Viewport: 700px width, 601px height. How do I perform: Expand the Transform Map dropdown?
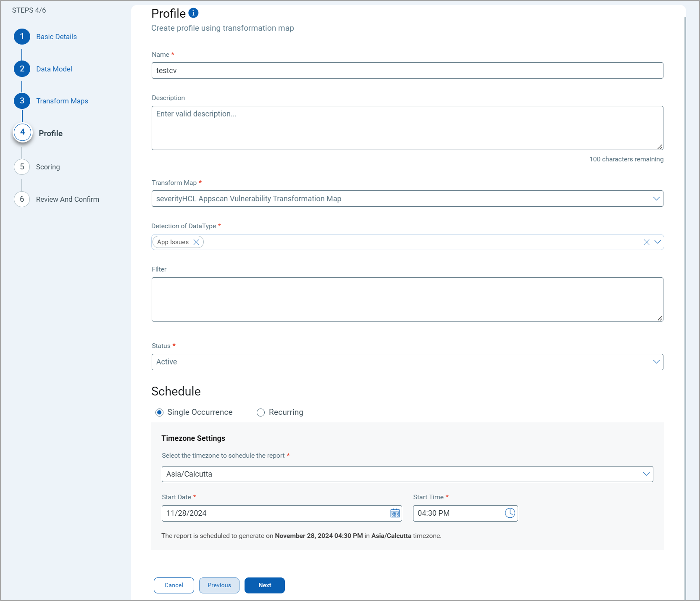coord(656,199)
